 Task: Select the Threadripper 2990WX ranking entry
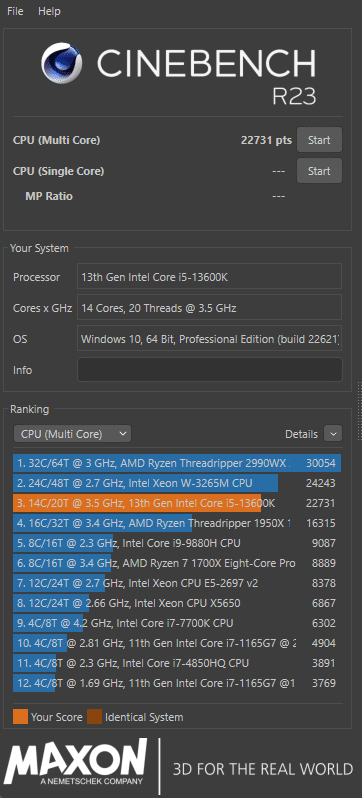click(177, 463)
